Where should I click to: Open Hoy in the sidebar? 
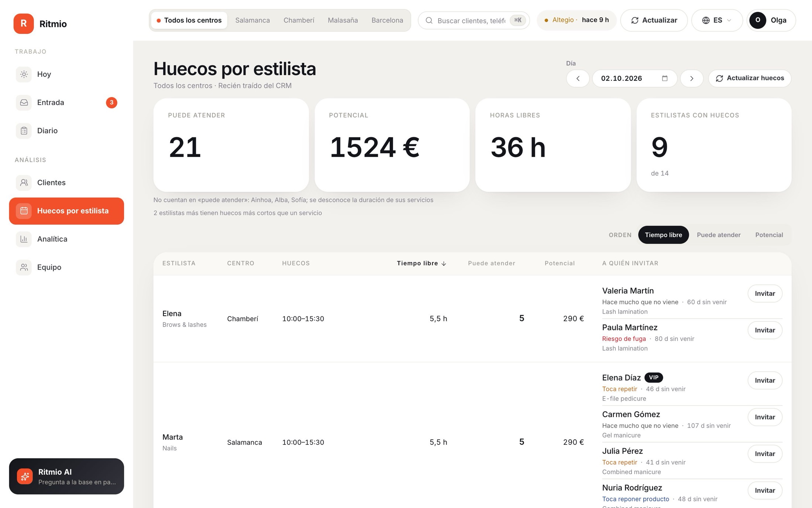tap(66, 74)
